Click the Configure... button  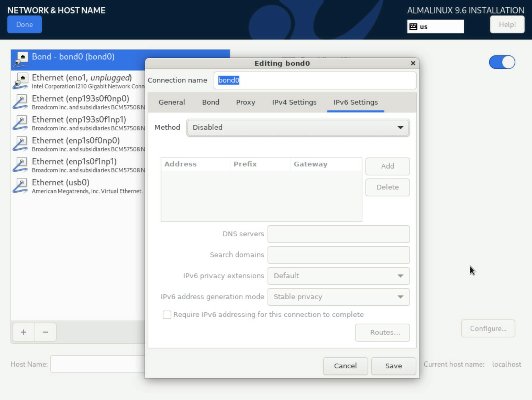coord(488,328)
